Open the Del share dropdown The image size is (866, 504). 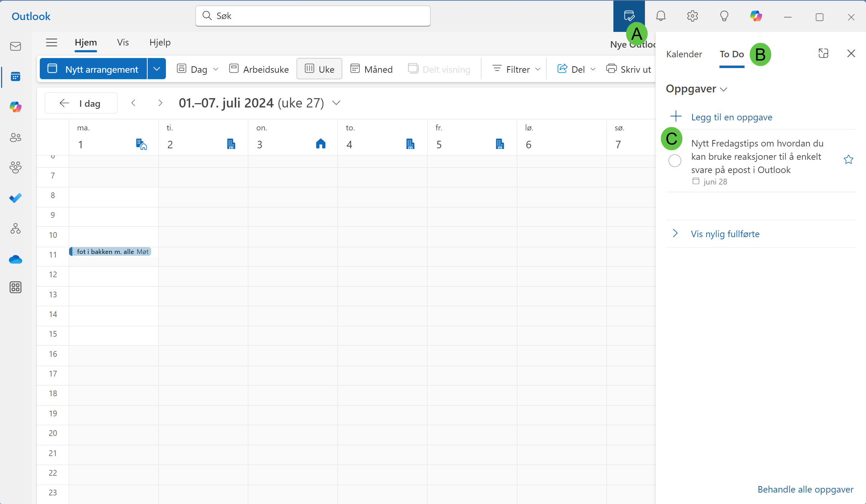tap(576, 69)
